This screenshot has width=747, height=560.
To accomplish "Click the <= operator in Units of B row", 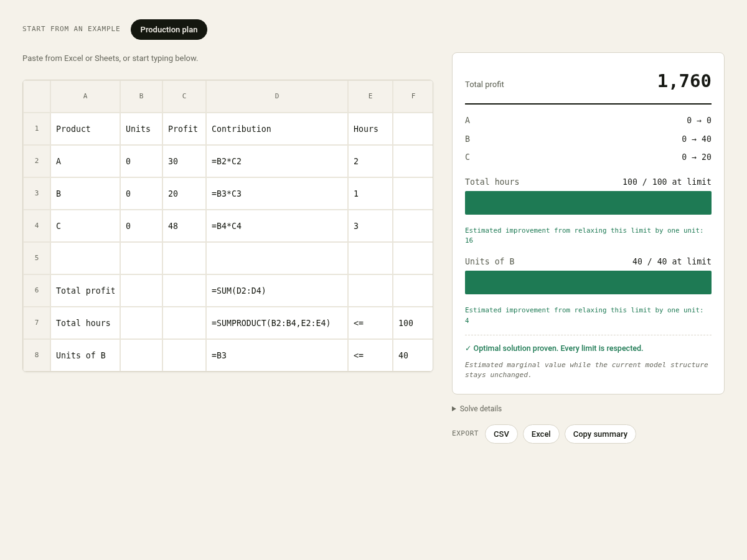I will [370, 355].
